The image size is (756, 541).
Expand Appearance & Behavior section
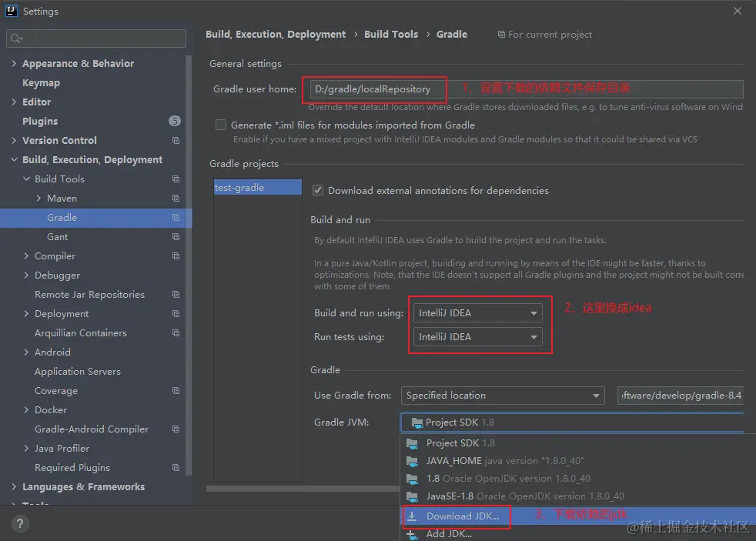tap(14, 63)
